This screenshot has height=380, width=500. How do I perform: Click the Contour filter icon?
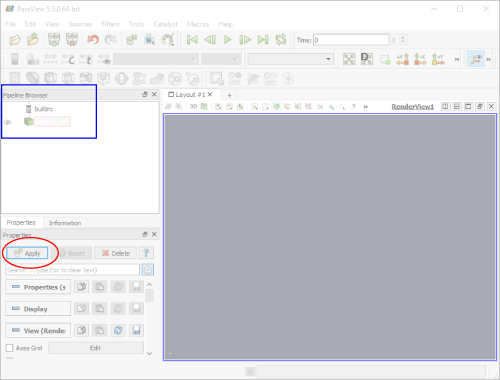click(x=32, y=78)
